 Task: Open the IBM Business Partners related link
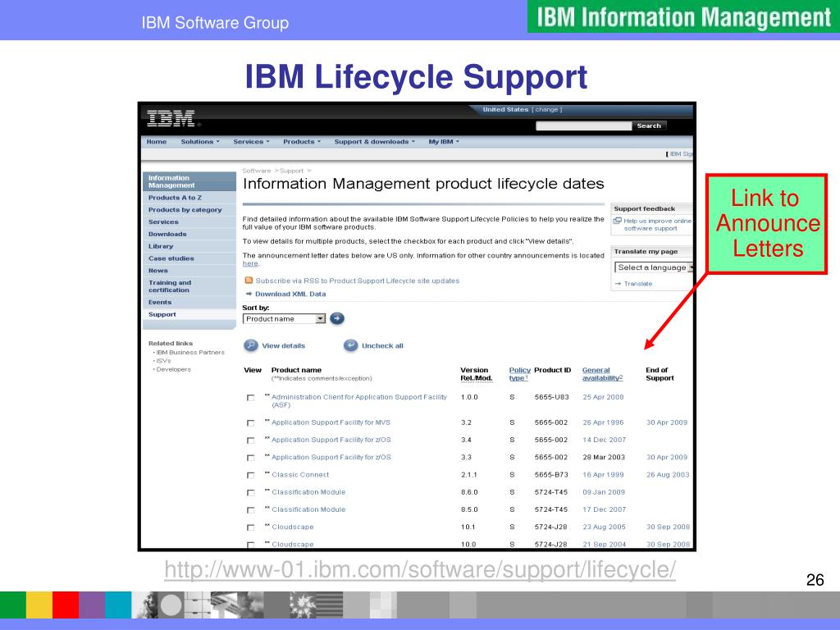point(190,353)
